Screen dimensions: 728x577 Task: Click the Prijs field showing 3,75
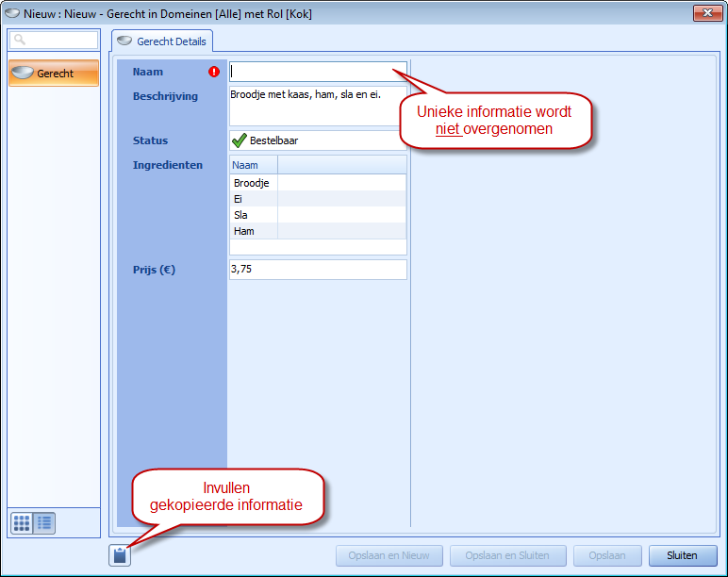pyautogui.click(x=318, y=270)
